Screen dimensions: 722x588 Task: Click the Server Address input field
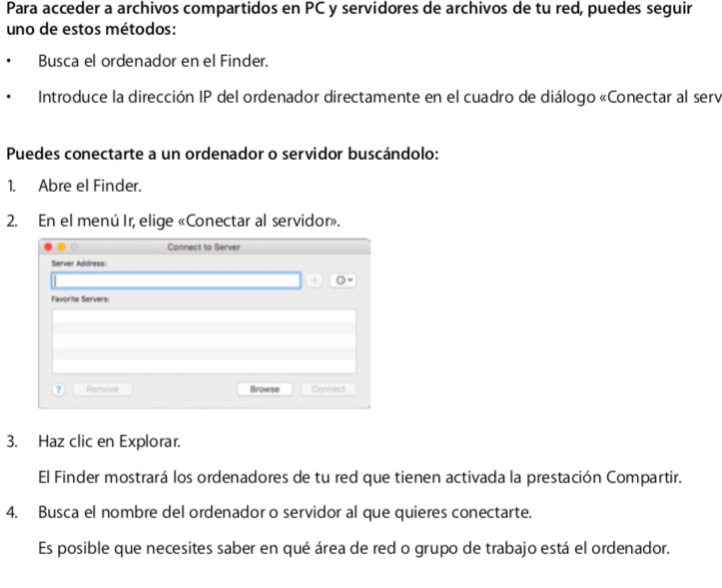(x=176, y=281)
